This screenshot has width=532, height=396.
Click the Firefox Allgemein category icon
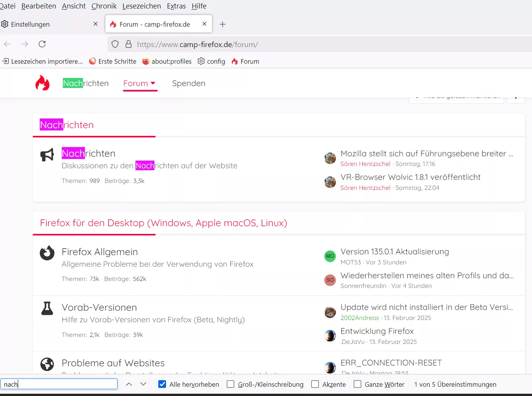47,253
